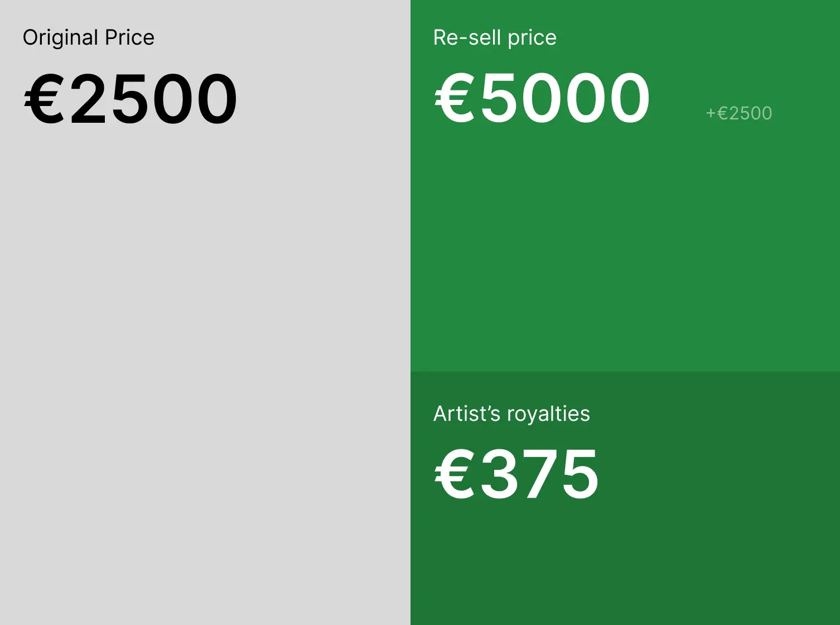Viewport: 840px width, 625px height.
Task: Click the faint +€2500 price difference
Action: point(739,113)
